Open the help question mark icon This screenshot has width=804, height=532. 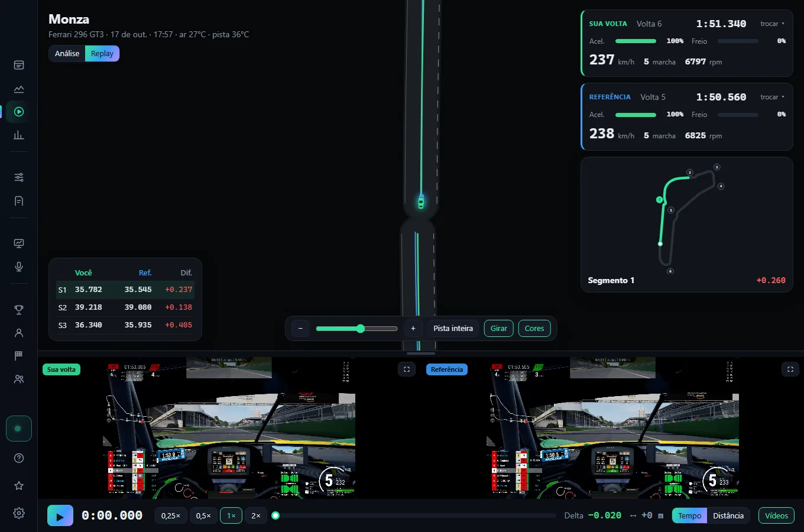point(19,458)
